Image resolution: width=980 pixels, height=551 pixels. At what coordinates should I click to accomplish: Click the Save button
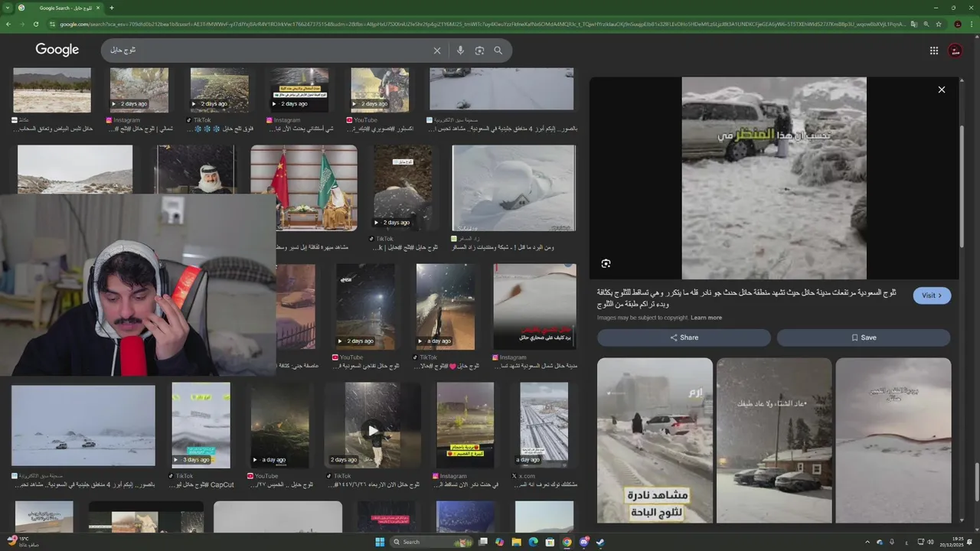coord(864,337)
